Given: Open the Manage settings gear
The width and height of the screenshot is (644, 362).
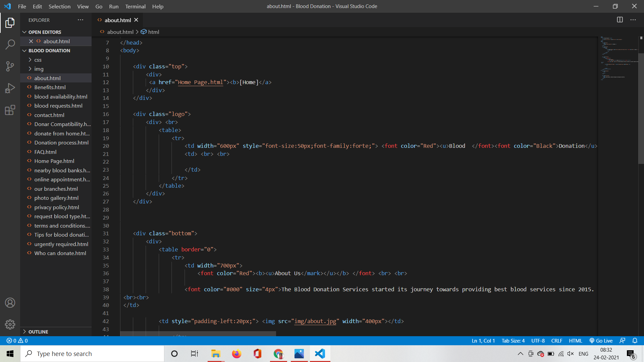Looking at the screenshot, I should [10, 324].
